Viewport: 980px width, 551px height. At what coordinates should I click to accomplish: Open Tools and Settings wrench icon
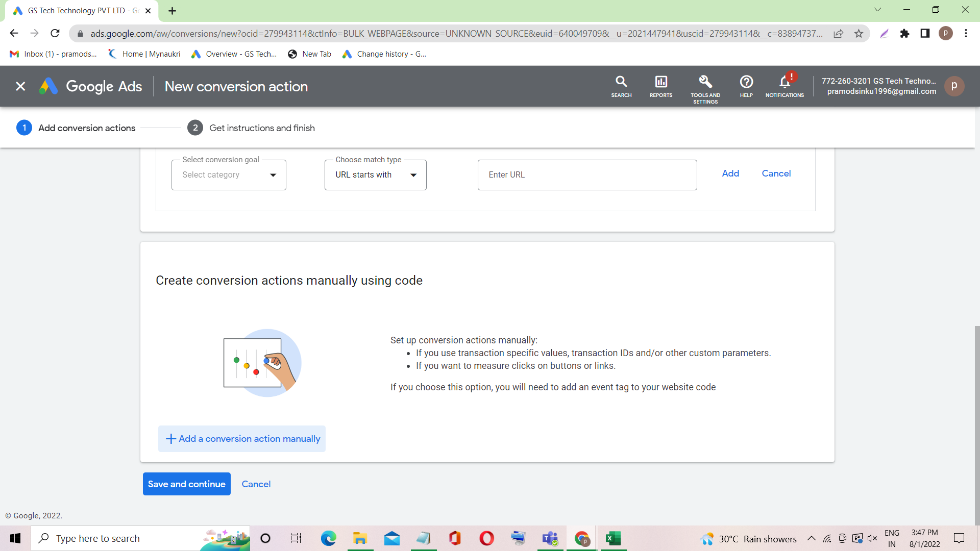pyautogui.click(x=705, y=87)
